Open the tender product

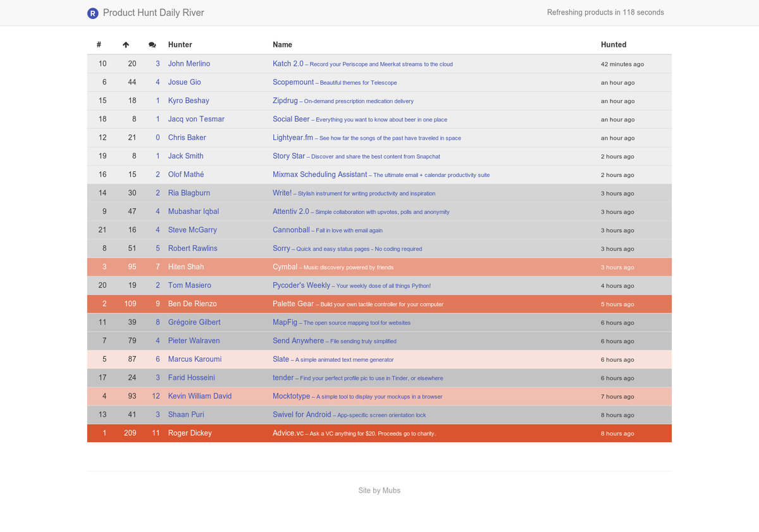[x=283, y=378]
